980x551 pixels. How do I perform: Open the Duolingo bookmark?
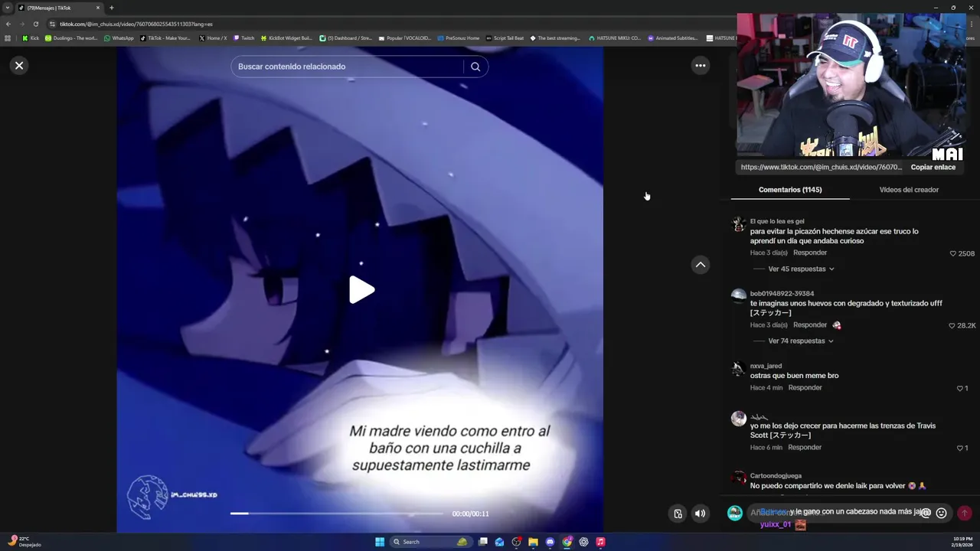(x=71, y=37)
